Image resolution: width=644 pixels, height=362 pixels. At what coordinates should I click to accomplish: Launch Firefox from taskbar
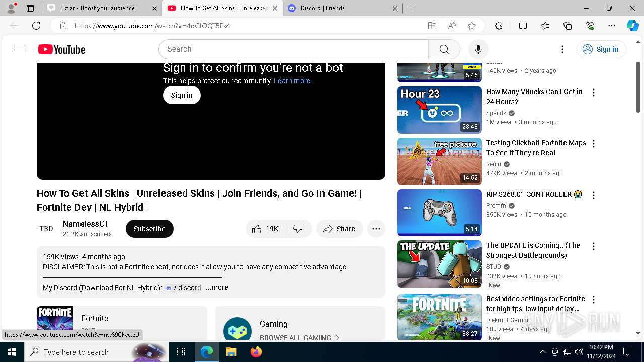pyautogui.click(x=256, y=352)
